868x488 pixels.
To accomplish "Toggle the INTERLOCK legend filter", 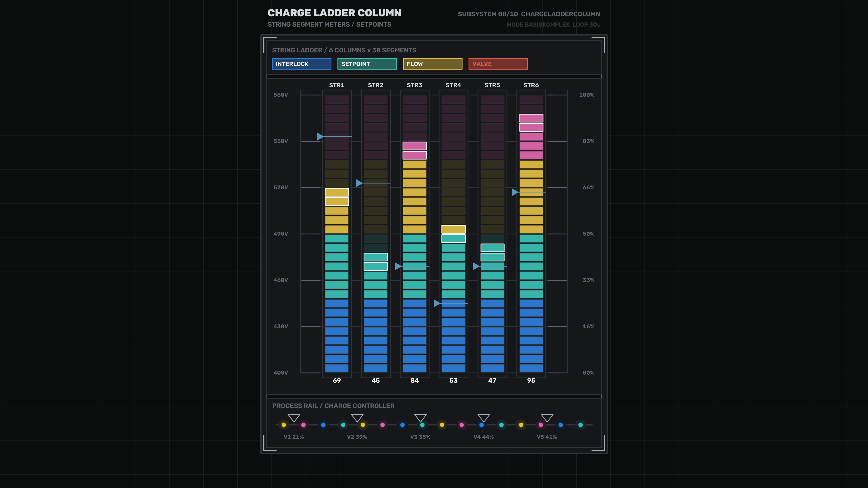I will click(302, 64).
